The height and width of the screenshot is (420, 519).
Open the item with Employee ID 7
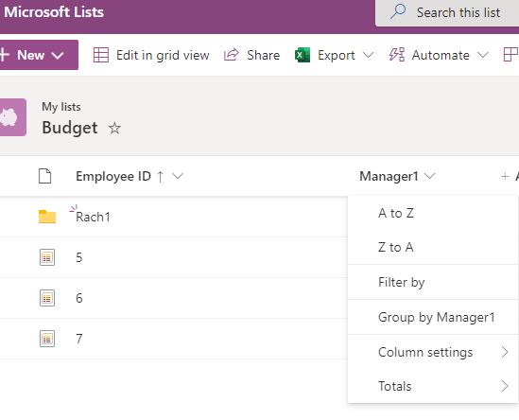click(78, 340)
